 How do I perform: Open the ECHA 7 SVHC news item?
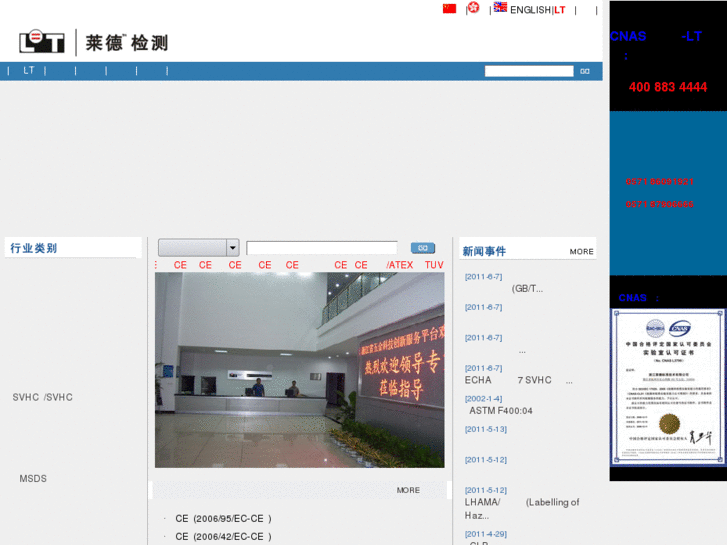pos(518,380)
